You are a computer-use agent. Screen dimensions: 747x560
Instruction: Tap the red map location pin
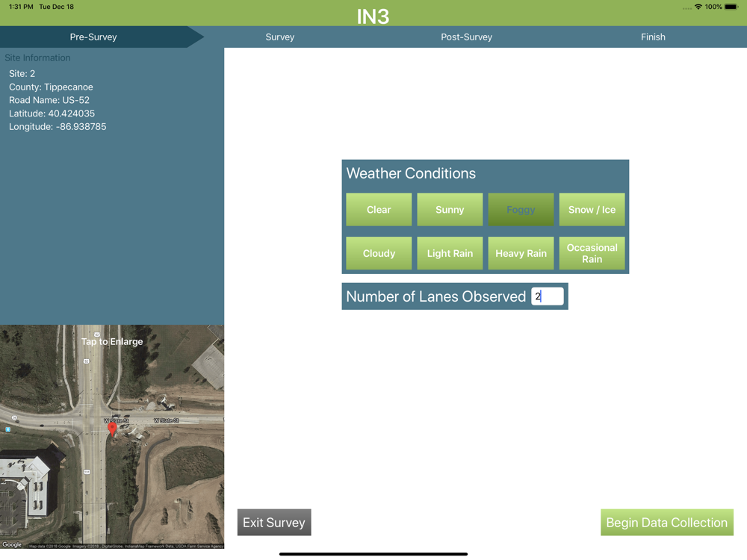pos(112,429)
